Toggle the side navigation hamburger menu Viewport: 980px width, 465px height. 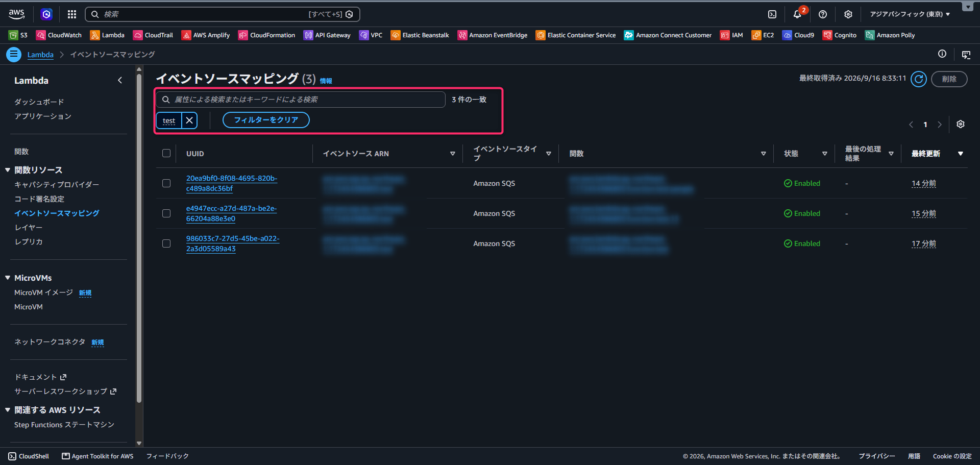[14, 55]
